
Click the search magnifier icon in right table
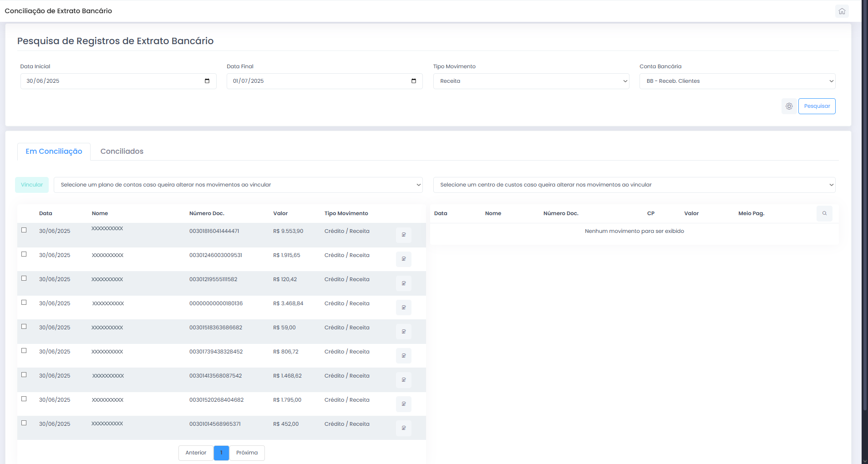[824, 213]
